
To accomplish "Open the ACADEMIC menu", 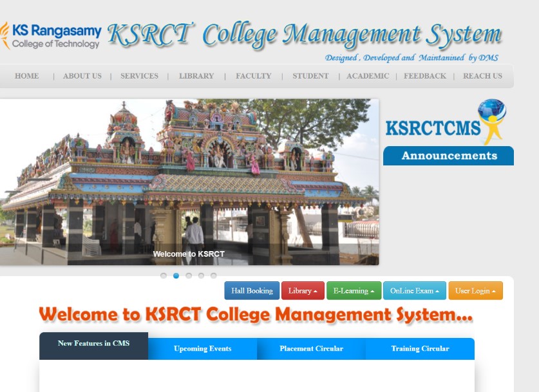I will click(x=368, y=76).
